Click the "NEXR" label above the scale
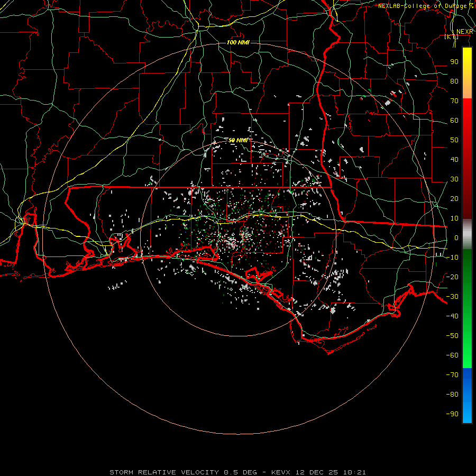 [464, 32]
